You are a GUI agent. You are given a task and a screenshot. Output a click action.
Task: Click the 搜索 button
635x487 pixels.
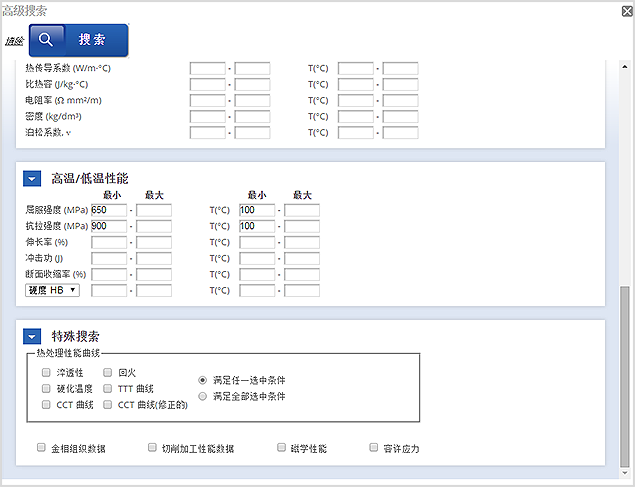coord(78,40)
